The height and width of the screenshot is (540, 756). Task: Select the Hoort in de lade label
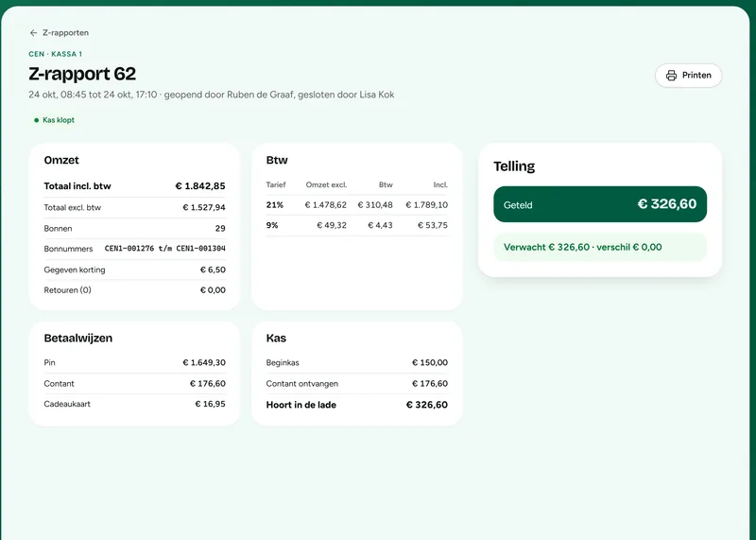(301, 405)
